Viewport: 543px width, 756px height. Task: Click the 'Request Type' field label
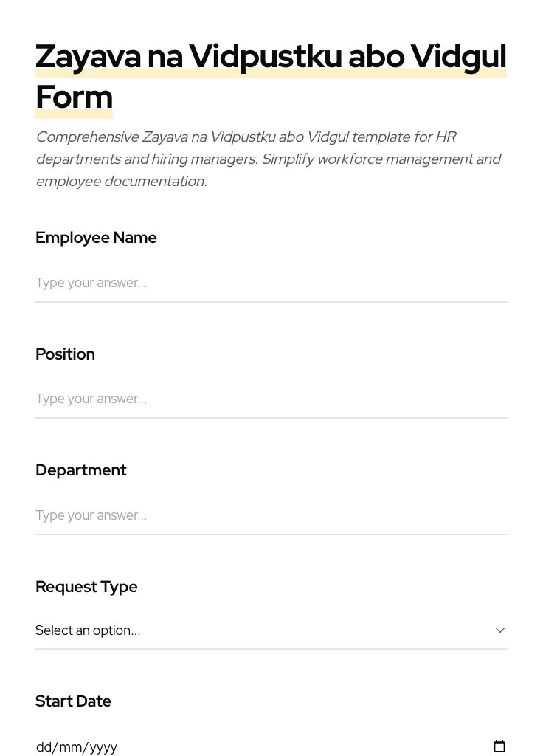[86, 587]
